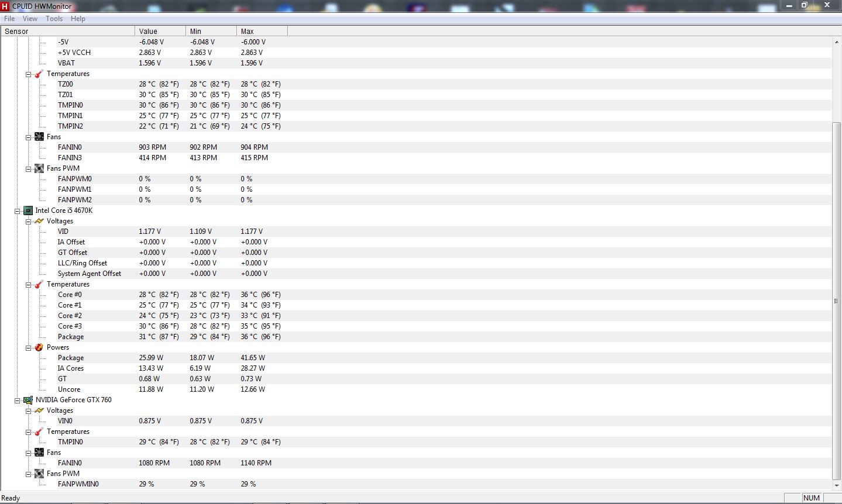The height and width of the screenshot is (504, 842).
Task: Collapse the motherboard Fans section above FANIN3
Action: (28, 137)
